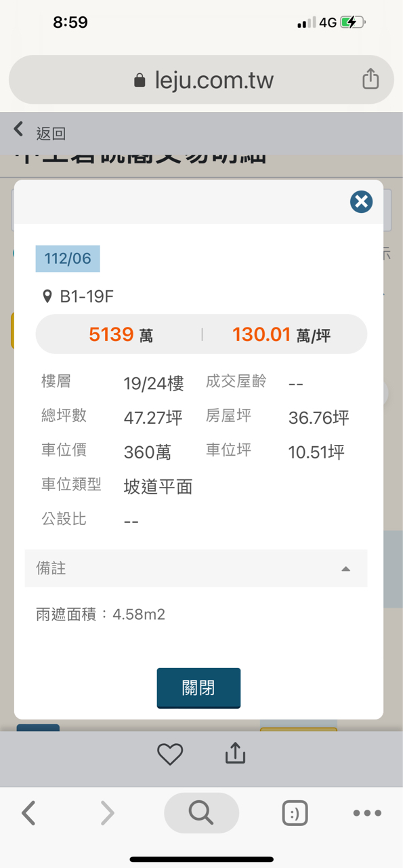Tap the 備註 header bar
This screenshot has width=403, height=868.
pyautogui.click(x=196, y=568)
